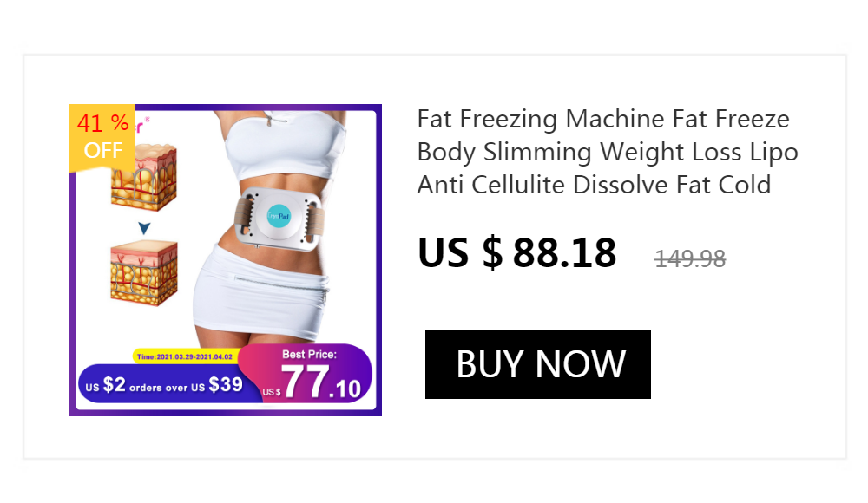Click the Body Slimming Weight Loss title line
868x503 pixels.
pyautogui.click(x=608, y=152)
